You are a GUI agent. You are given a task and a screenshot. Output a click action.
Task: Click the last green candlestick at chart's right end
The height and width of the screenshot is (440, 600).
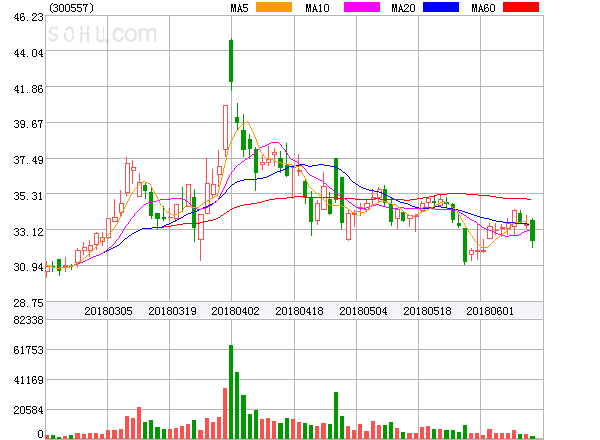coord(532,231)
